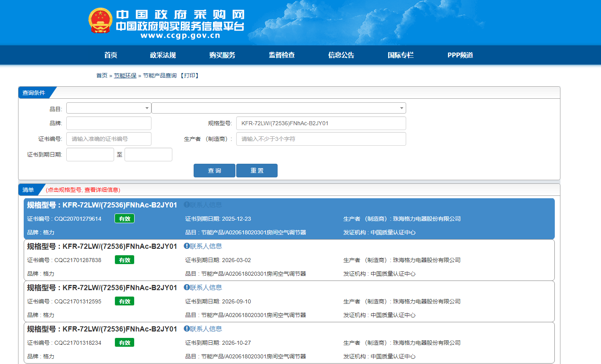601x364 pixels.
Task: Click the www.ccgp.gov.cn site address text
Action: pos(180,35)
